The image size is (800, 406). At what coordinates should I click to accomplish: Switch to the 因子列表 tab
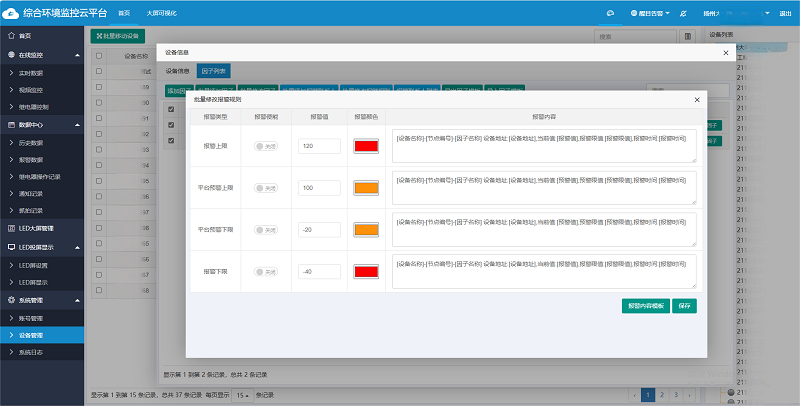click(214, 71)
